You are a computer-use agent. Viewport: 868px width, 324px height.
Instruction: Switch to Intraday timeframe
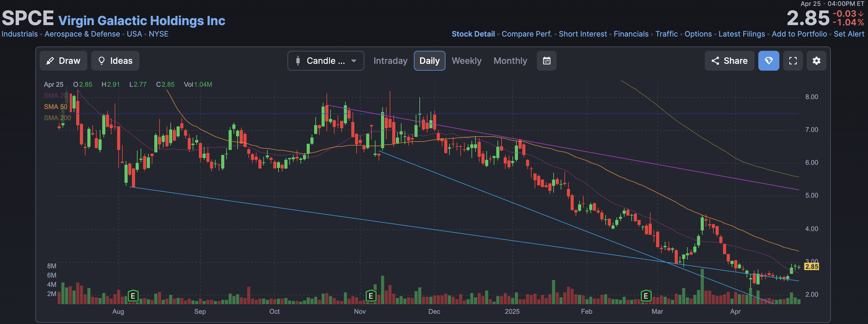(x=390, y=61)
